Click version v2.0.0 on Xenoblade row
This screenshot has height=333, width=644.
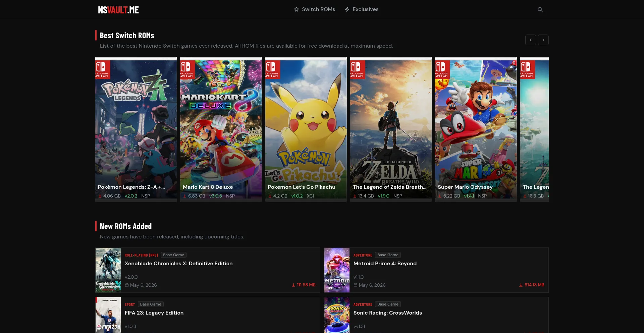click(131, 277)
